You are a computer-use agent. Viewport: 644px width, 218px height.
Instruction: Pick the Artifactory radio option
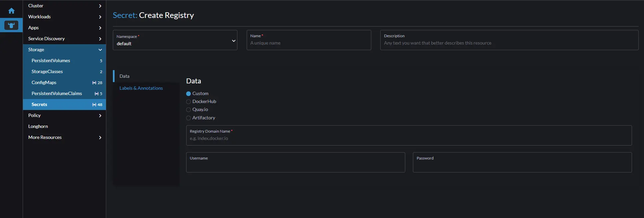click(x=188, y=118)
